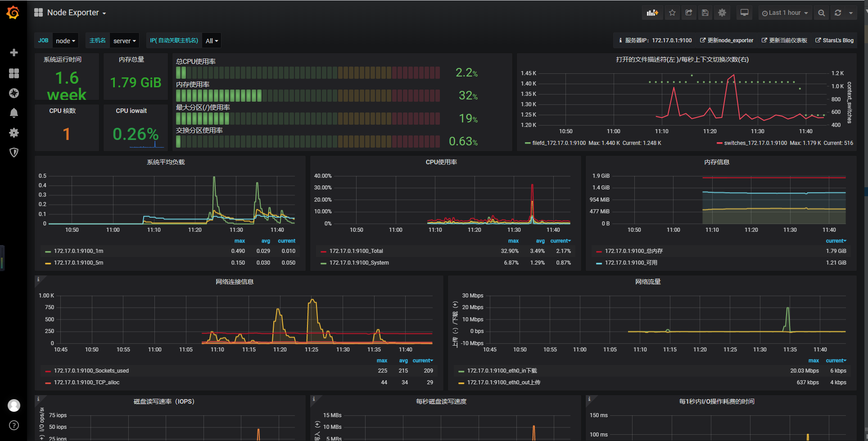Open Explore compass icon in sidebar
The image size is (868, 441).
[x=14, y=93]
